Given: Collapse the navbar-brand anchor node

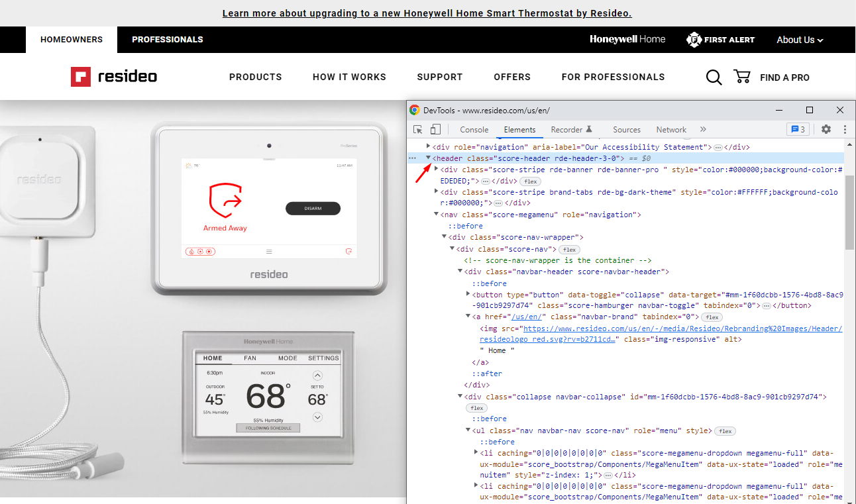Looking at the screenshot, I should [x=468, y=317].
